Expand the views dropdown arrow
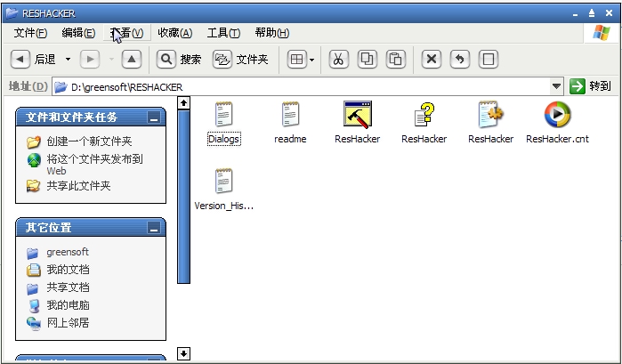 pos(311,60)
